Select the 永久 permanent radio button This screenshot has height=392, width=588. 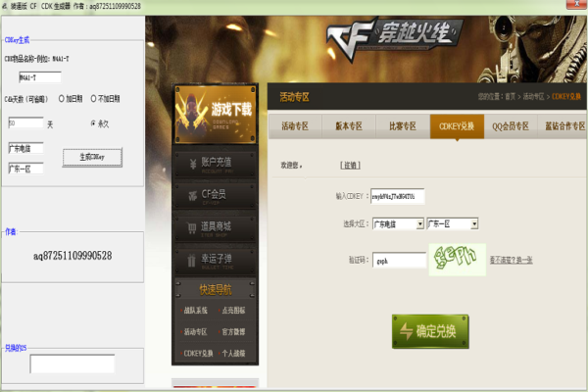pos(93,123)
